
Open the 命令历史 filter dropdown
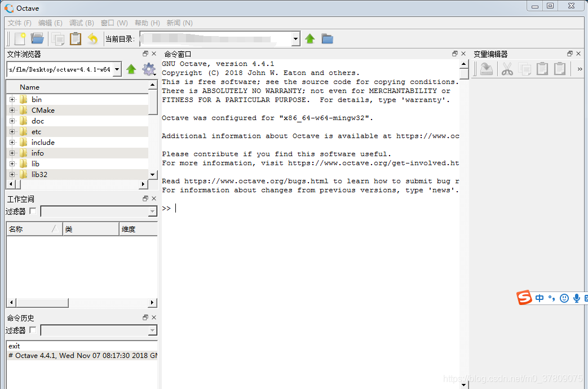tap(152, 330)
